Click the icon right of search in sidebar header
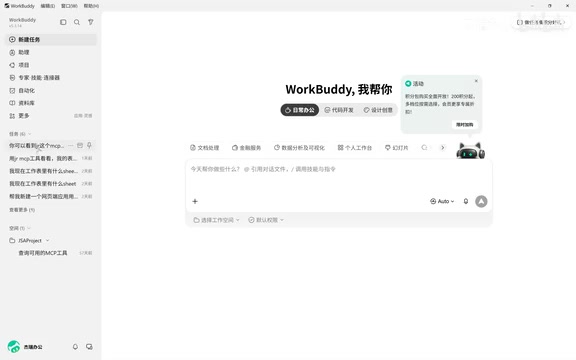 click(90, 22)
